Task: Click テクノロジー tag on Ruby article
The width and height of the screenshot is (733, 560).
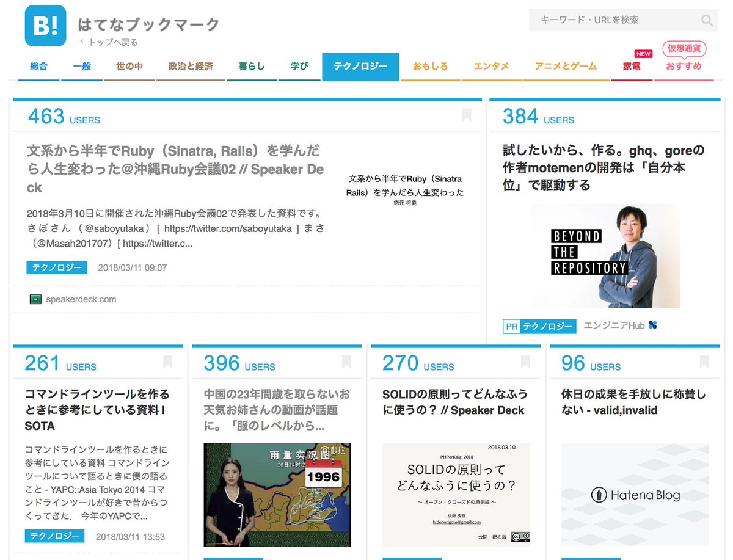Action: coord(57,267)
